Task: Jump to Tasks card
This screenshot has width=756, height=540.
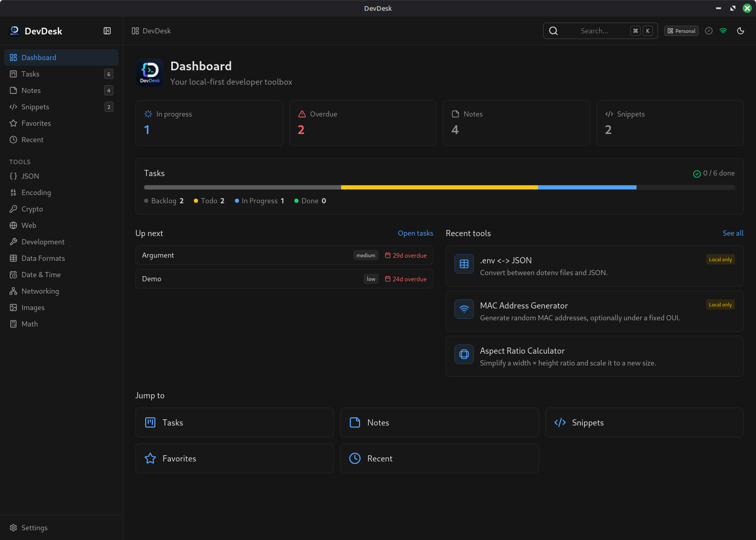Action: point(234,422)
